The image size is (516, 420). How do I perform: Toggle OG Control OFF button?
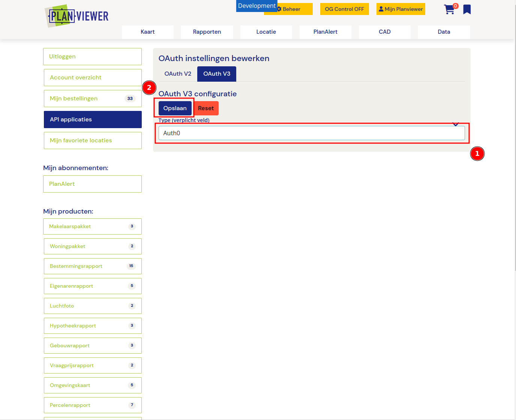pos(344,9)
